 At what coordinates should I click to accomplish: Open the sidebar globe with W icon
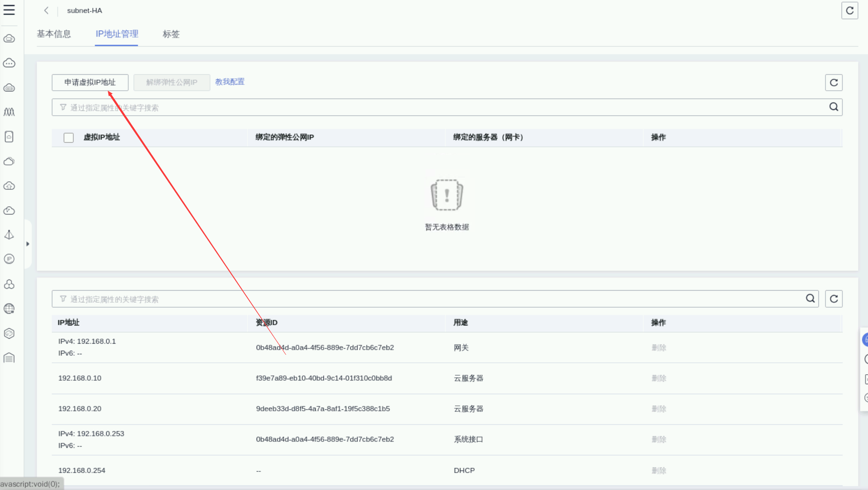point(9,309)
